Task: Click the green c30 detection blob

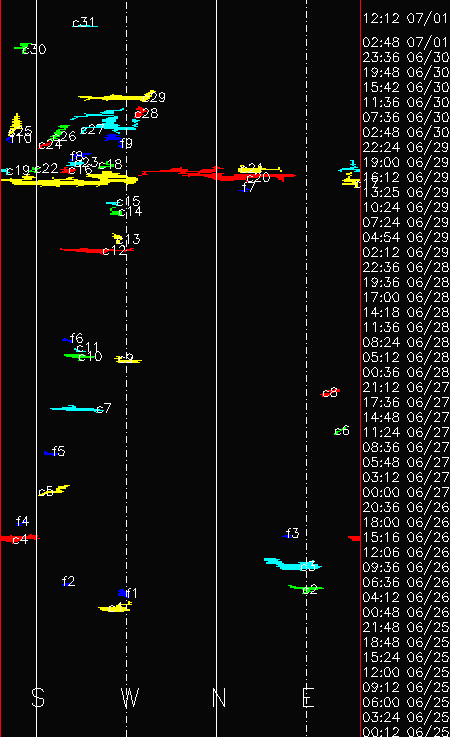Action: pyautogui.click(x=23, y=47)
